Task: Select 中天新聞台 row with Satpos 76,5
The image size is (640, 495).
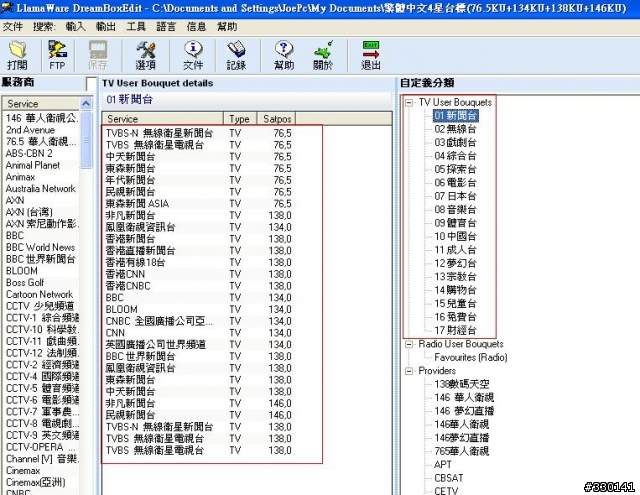Action: [198, 157]
